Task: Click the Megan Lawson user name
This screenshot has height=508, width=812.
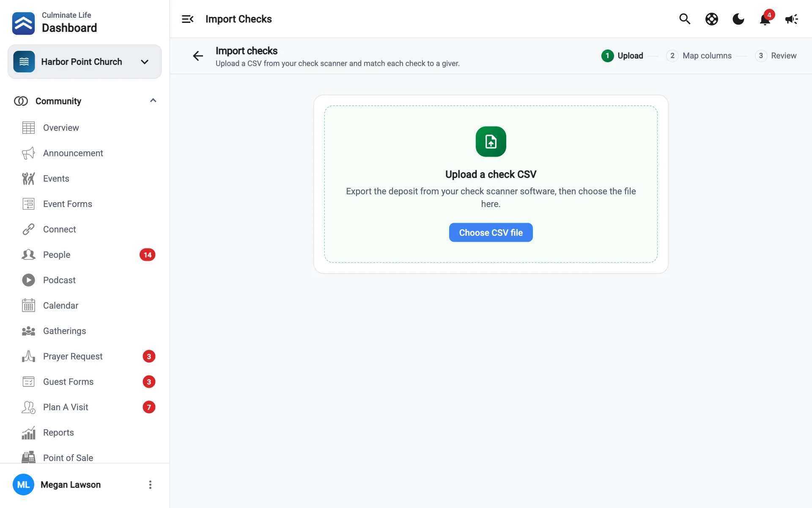Action: [x=71, y=485]
